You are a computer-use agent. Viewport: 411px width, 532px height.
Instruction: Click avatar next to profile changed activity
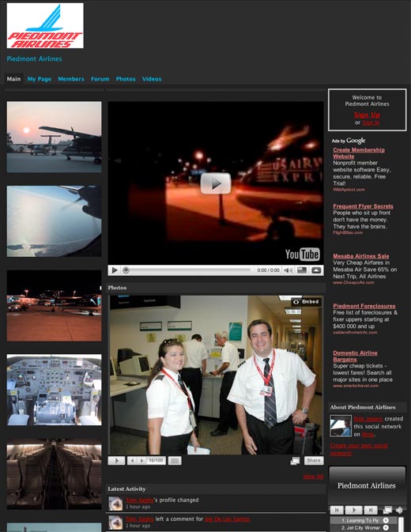click(x=115, y=504)
